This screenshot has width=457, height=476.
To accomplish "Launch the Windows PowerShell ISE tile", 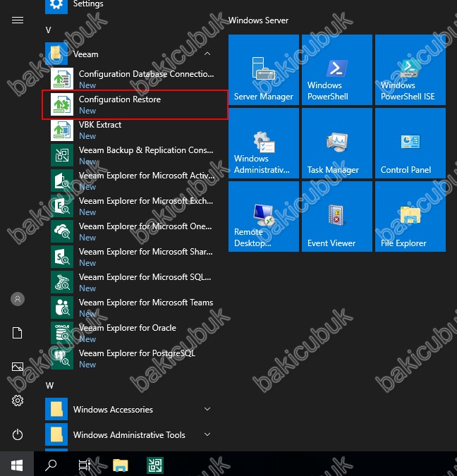I will (410, 70).
